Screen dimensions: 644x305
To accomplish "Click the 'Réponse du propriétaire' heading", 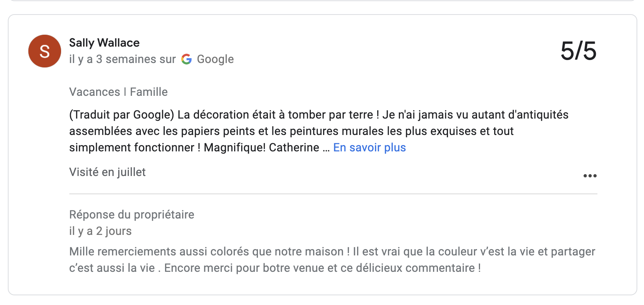I will coord(132,214).
